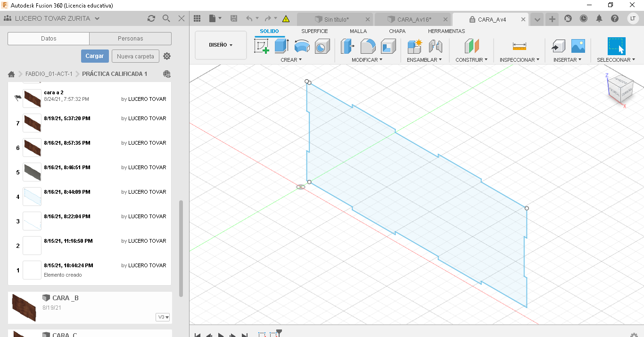This screenshot has width=644, height=337.
Task: Select the Revolve tool icon
Action: click(302, 46)
